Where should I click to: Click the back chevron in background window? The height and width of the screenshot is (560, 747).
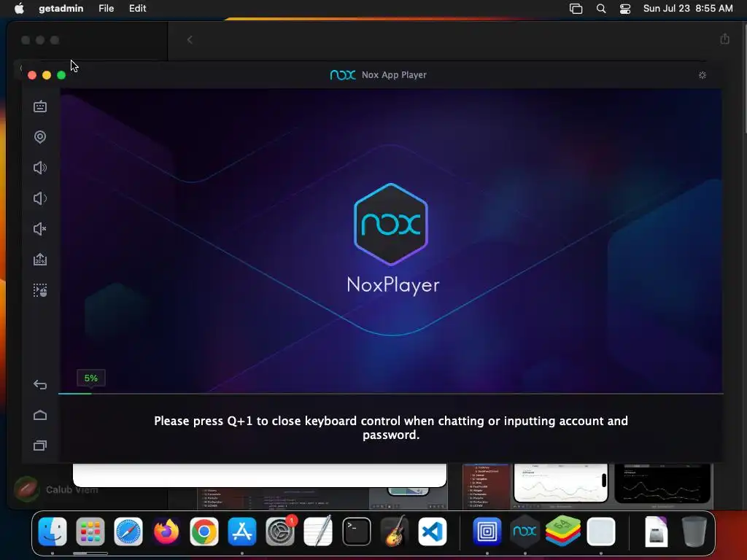click(x=190, y=40)
